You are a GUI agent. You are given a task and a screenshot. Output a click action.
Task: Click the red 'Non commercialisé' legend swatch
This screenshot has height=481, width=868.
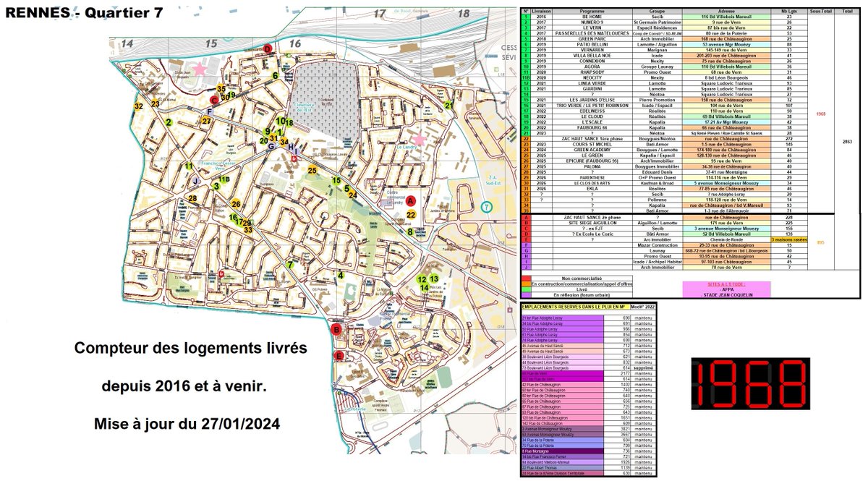point(526,278)
